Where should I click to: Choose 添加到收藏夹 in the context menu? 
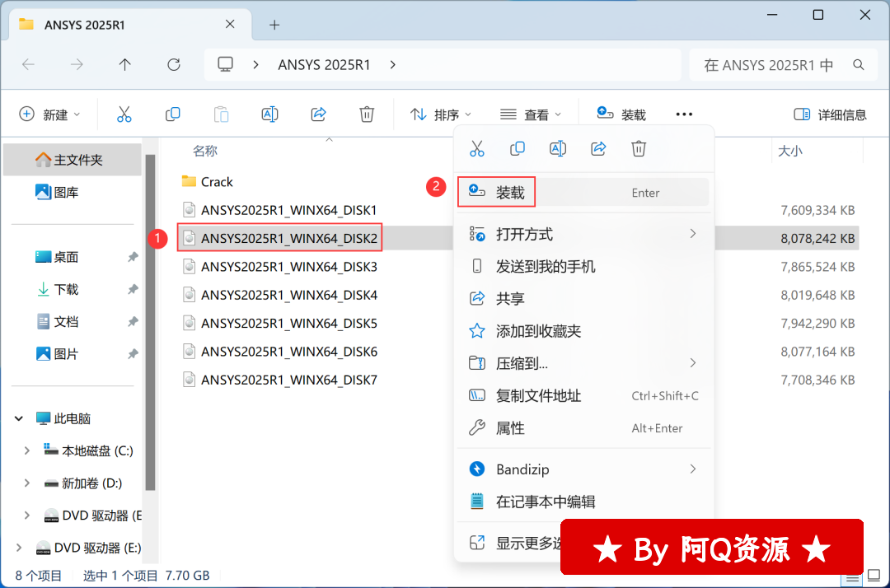pyautogui.click(x=583, y=330)
